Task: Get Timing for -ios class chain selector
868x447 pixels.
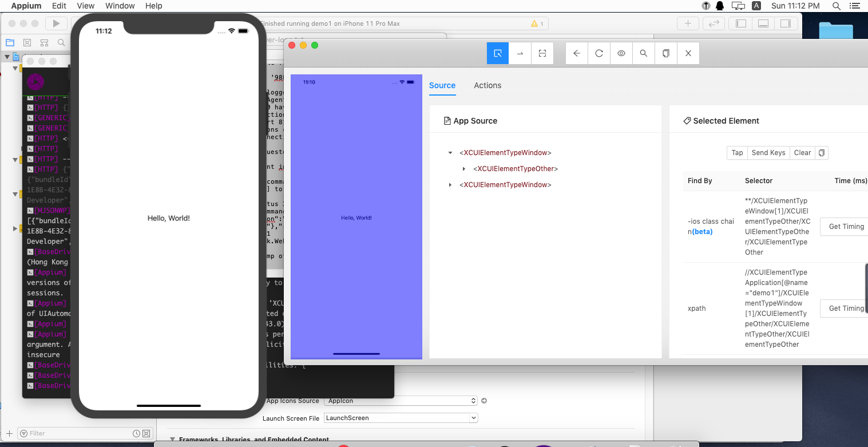Action: (x=846, y=227)
